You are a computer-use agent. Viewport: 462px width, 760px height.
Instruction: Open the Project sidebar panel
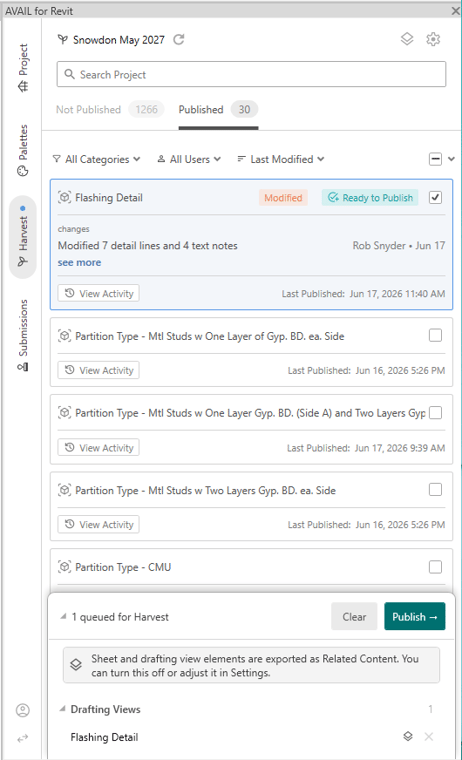[x=23, y=67]
